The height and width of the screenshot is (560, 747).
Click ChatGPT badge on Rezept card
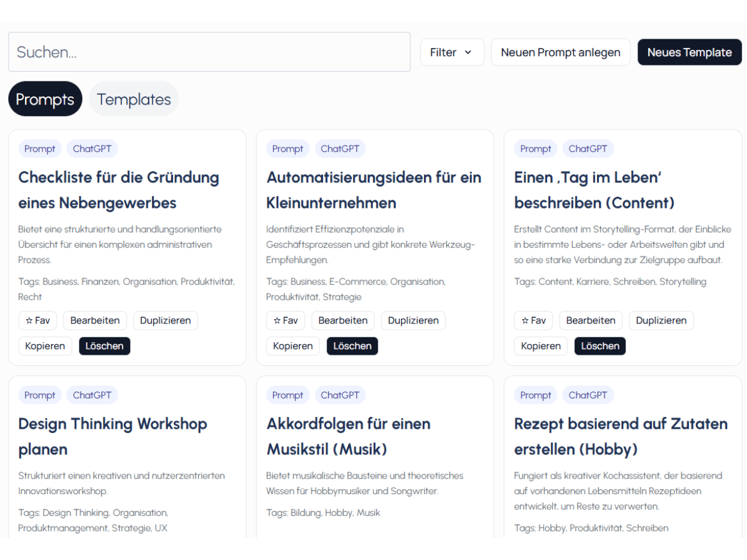click(x=588, y=395)
